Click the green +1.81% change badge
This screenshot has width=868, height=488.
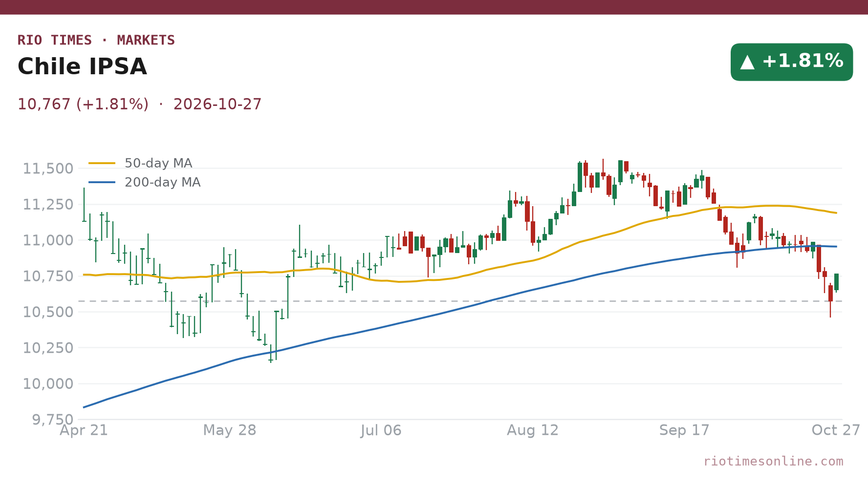(792, 62)
